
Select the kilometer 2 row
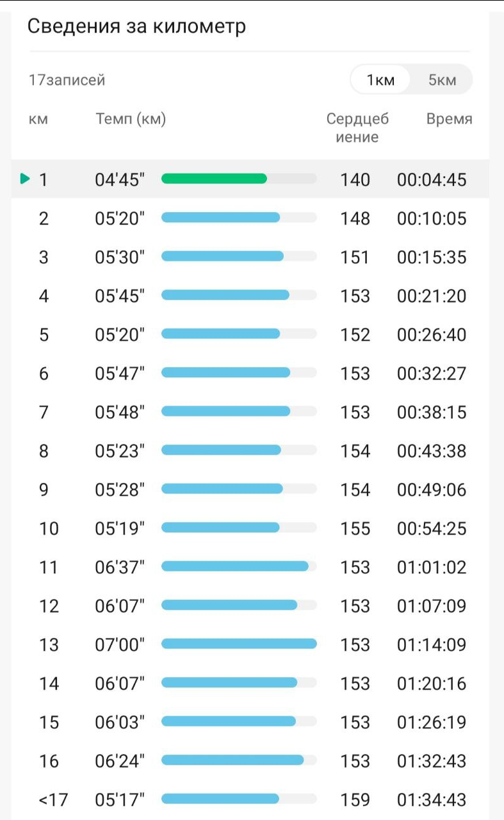tap(250, 218)
